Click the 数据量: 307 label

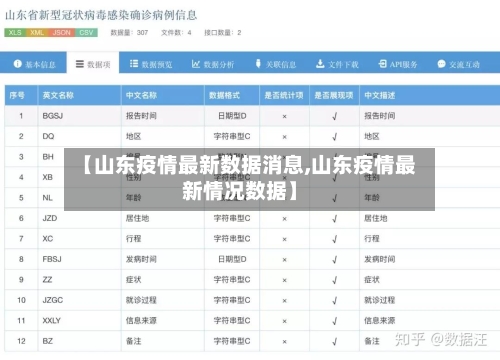point(129,33)
